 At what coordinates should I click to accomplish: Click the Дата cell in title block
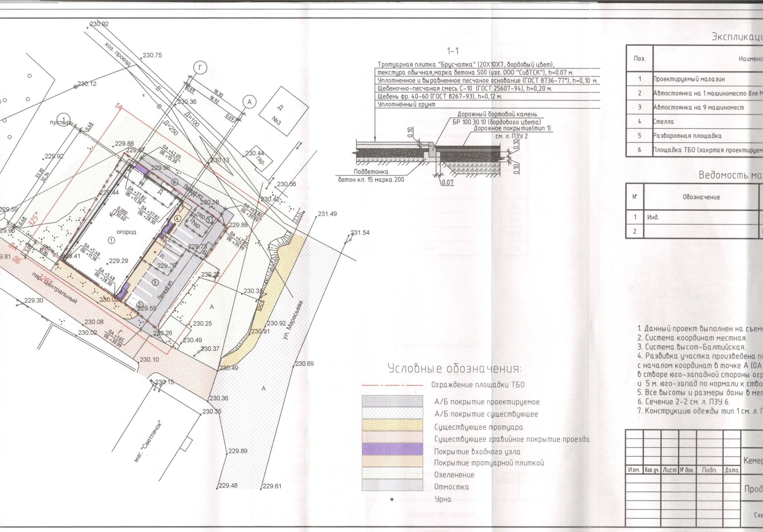[x=731, y=470]
